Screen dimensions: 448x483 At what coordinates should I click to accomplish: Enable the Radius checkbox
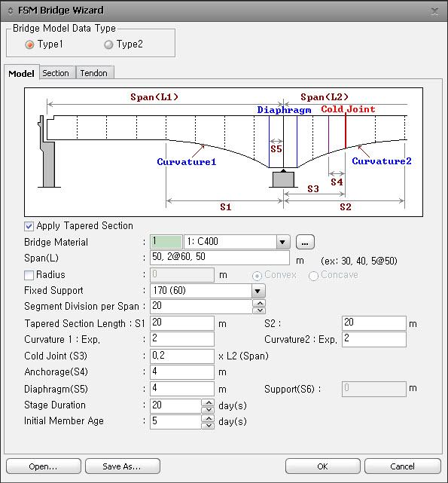point(29,275)
